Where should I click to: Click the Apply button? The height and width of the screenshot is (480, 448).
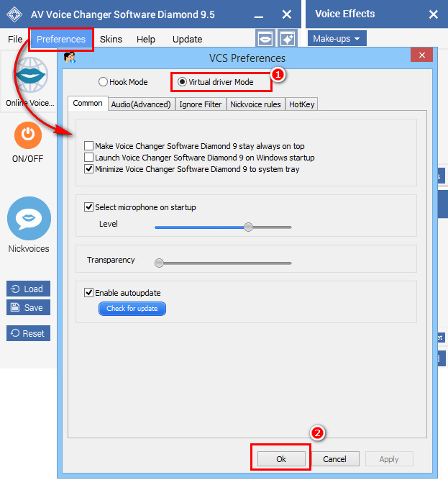pos(389,459)
